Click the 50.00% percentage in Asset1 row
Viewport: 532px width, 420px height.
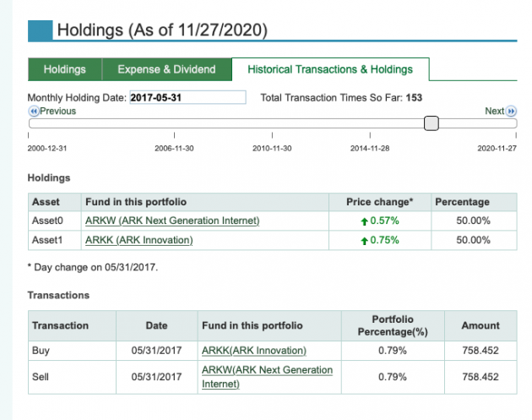pos(473,240)
